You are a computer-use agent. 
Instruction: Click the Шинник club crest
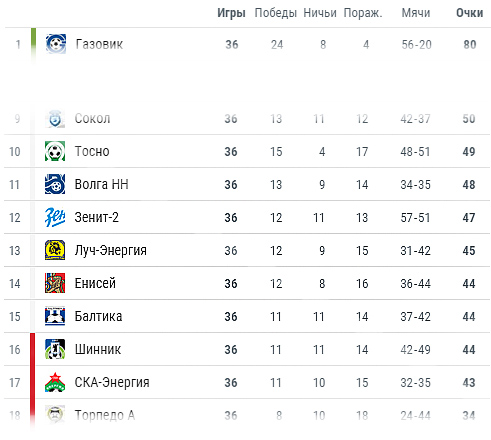click(x=55, y=349)
